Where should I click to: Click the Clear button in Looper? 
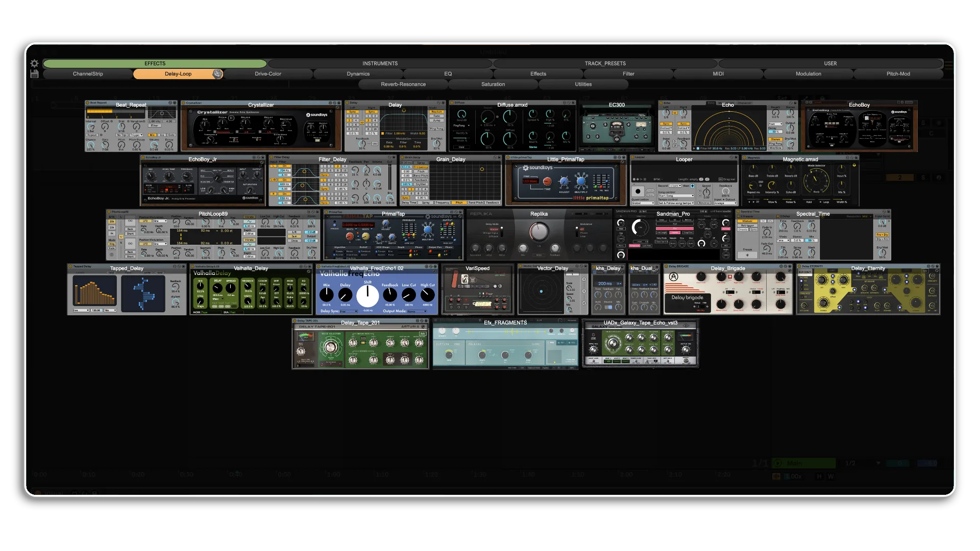point(650,195)
